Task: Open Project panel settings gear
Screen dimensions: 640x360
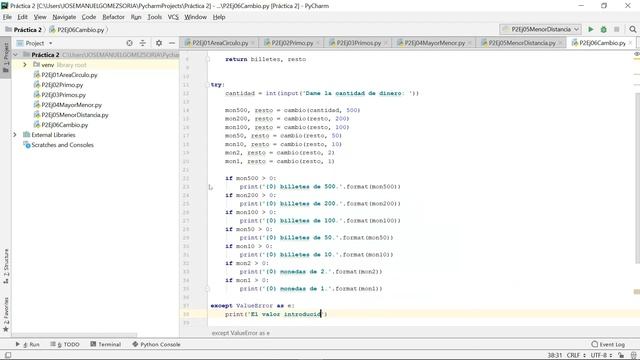Action: [159, 43]
